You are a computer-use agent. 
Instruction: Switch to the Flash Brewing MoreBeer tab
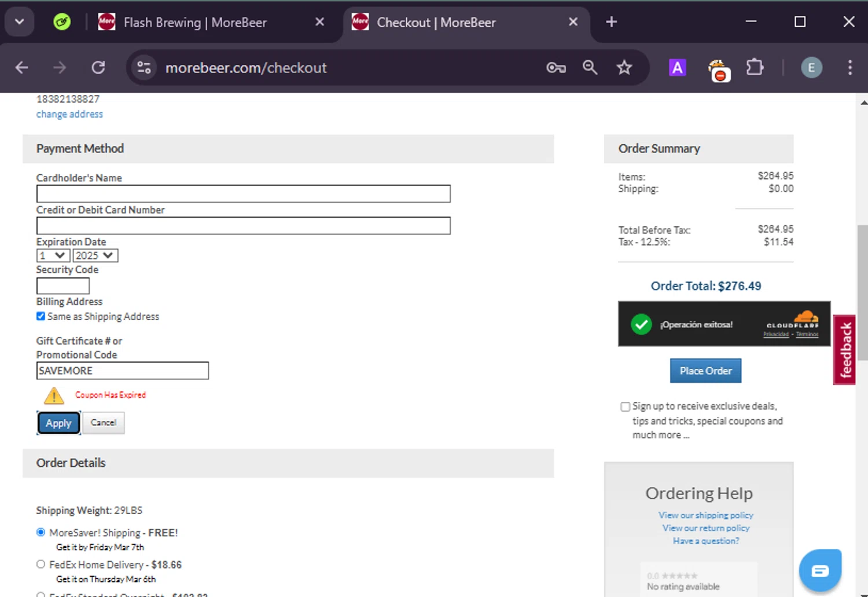[x=195, y=23]
